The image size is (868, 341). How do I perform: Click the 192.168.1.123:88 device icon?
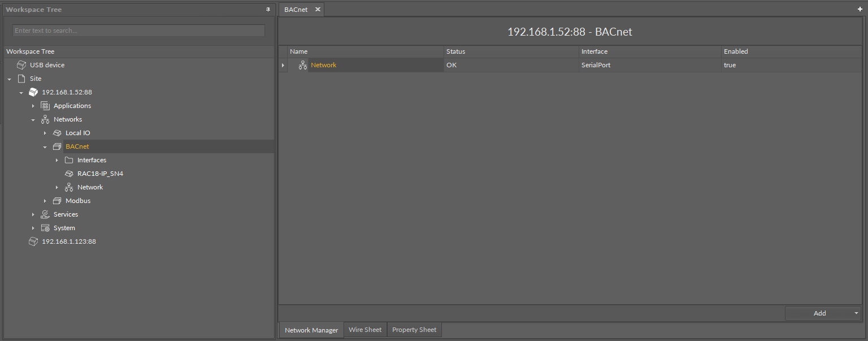pos(33,241)
